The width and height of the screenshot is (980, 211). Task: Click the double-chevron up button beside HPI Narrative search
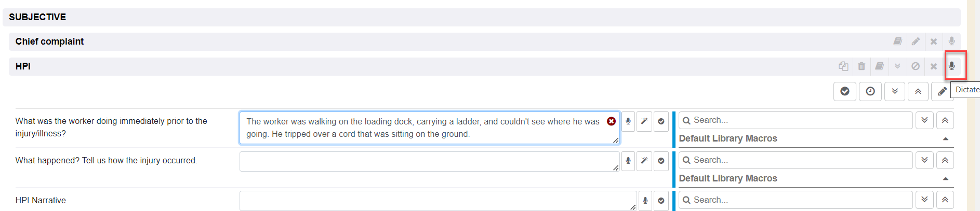click(945, 200)
